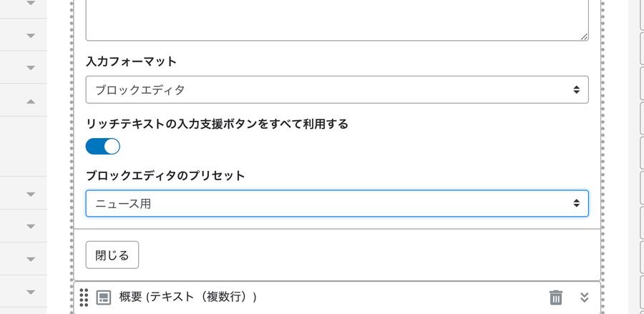
Task: Turn off the rich text buttons switch
Action: (102, 146)
